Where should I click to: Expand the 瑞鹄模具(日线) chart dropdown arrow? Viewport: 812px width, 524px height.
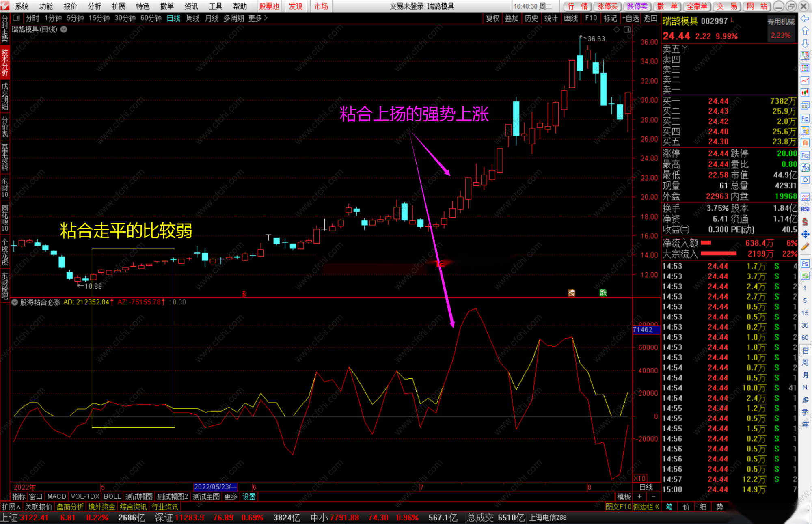[x=64, y=29]
